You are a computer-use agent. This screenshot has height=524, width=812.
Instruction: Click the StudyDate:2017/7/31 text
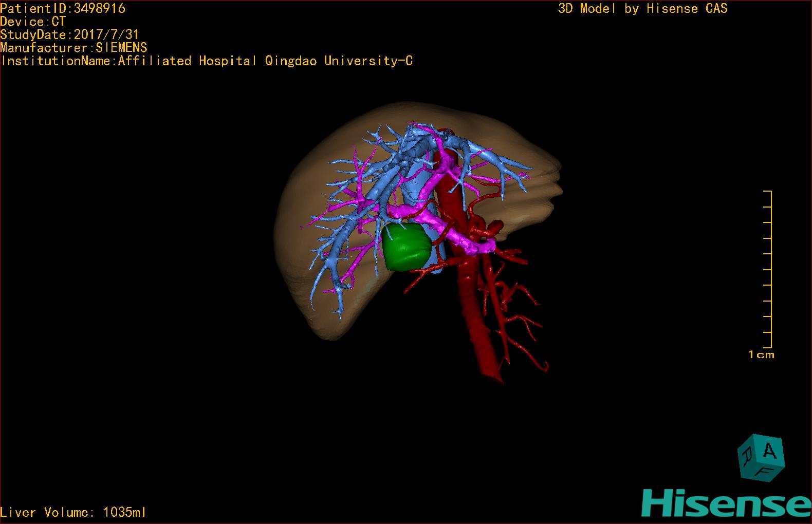[x=70, y=34]
